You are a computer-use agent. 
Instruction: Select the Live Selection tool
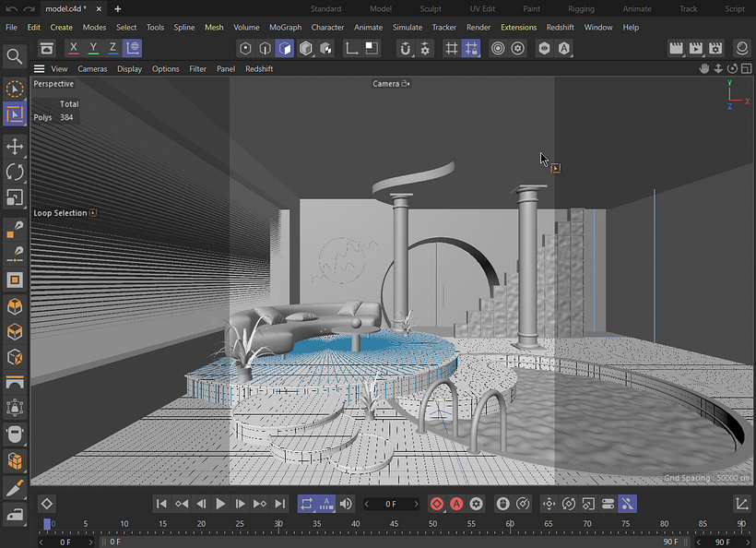15,89
